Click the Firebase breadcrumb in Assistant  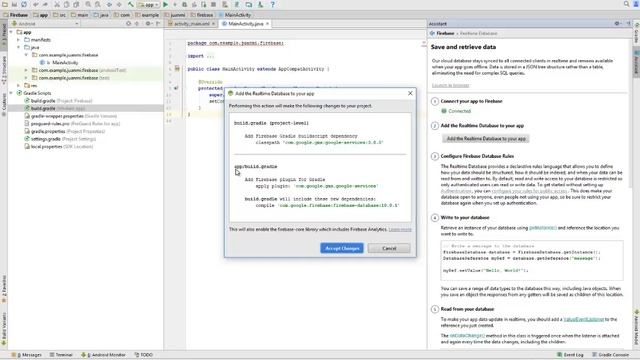[x=445, y=33]
